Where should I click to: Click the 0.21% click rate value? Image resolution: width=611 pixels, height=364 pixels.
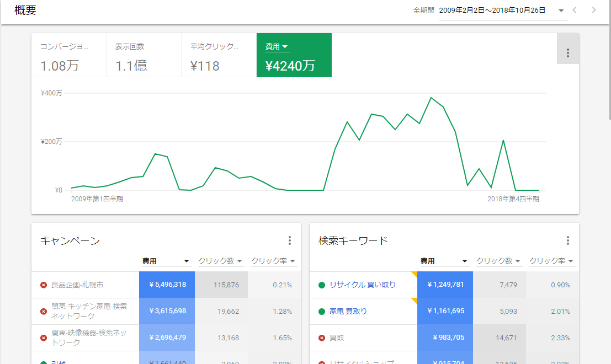coord(282,285)
